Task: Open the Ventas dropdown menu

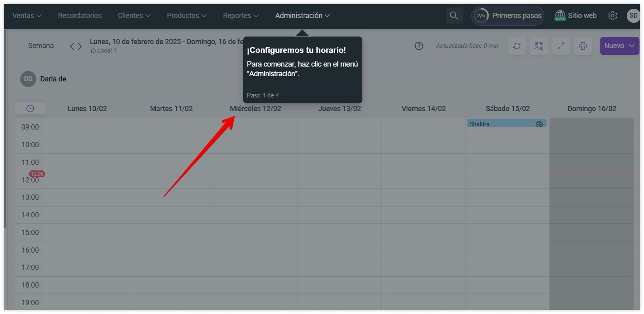Action: click(x=27, y=16)
